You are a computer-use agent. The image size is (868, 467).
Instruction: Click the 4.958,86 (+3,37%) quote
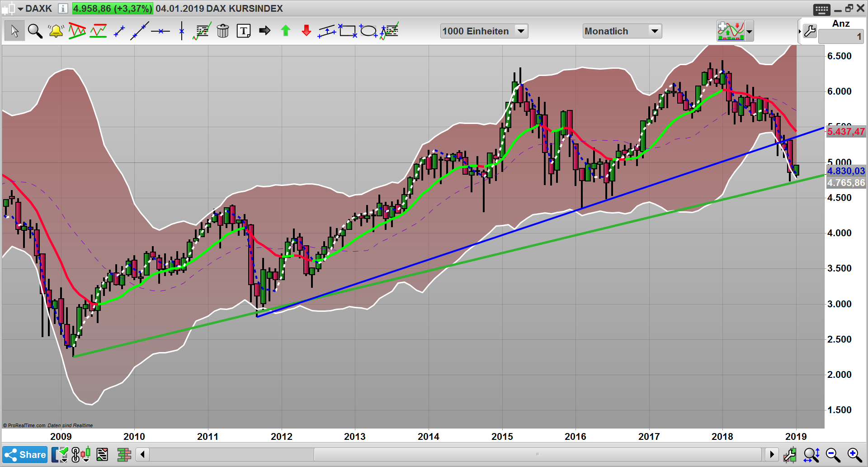[x=113, y=8]
